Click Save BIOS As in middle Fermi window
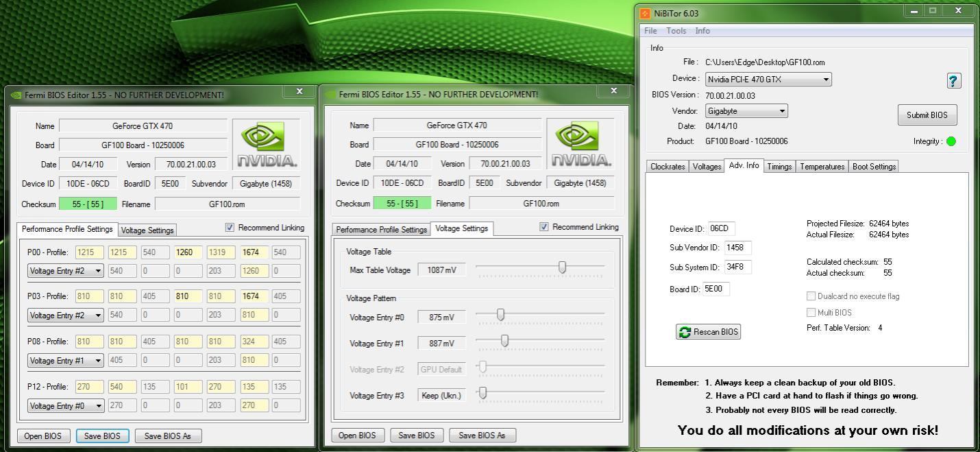The width and height of the screenshot is (980, 452). pyautogui.click(x=482, y=436)
